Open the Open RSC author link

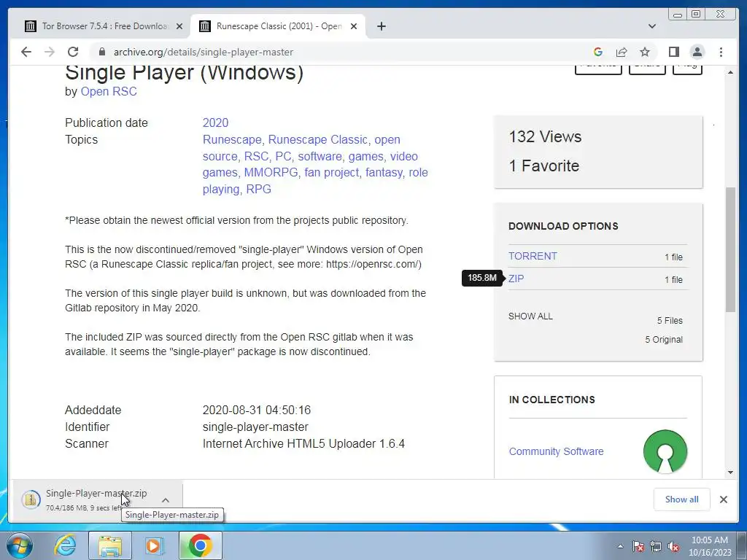pos(109,91)
